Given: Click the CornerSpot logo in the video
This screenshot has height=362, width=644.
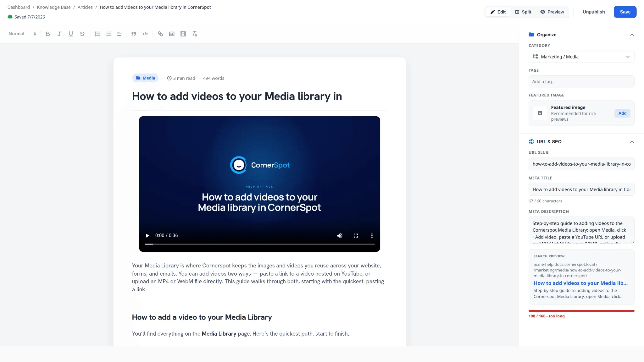Looking at the screenshot, I should coord(260,165).
